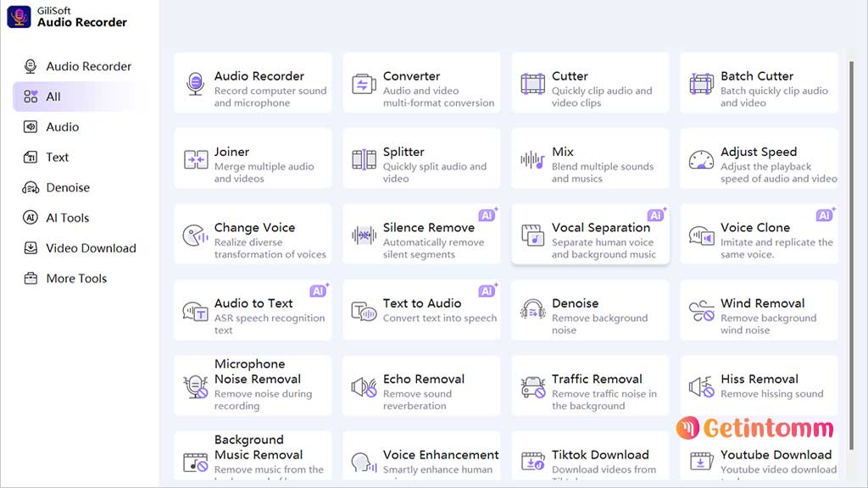
Task: Click the Voice Enhancement head icon
Action: pyautogui.click(x=364, y=463)
